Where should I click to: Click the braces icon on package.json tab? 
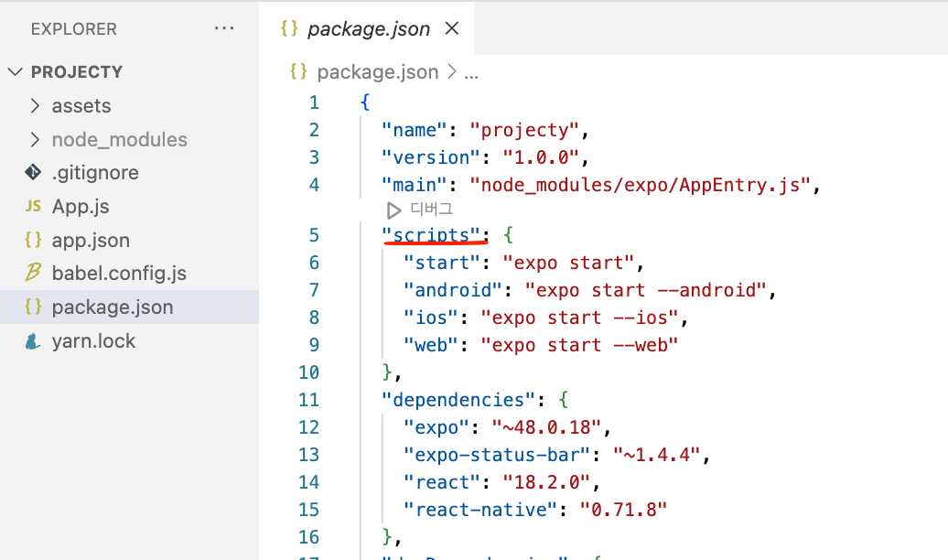[x=289, y=27]
